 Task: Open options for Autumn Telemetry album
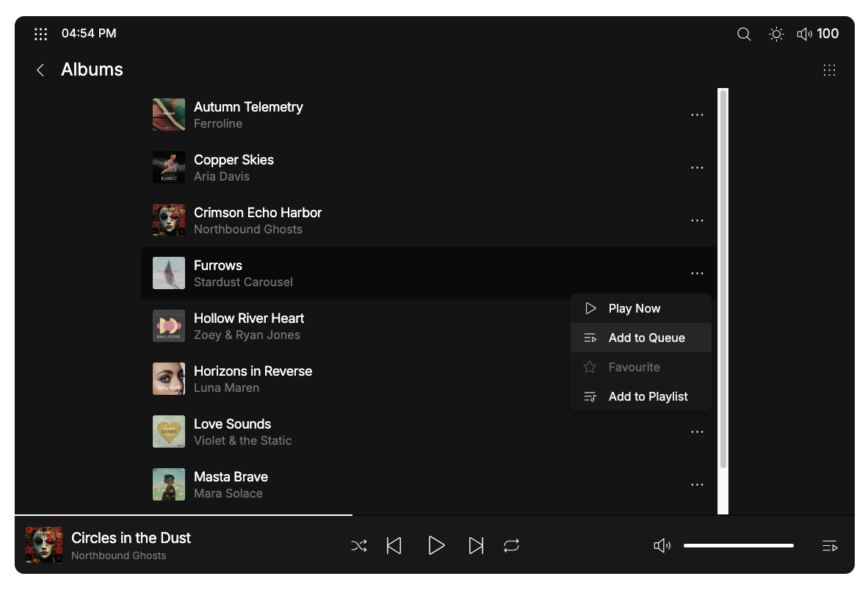point(697,115)
